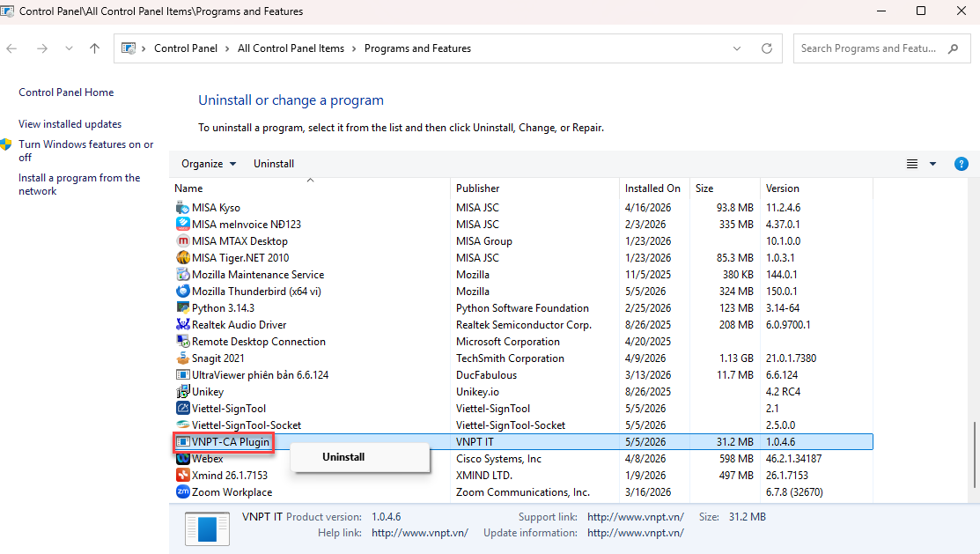
Task: Select the Snagit 2021 program name
Action: click(218, 358)
